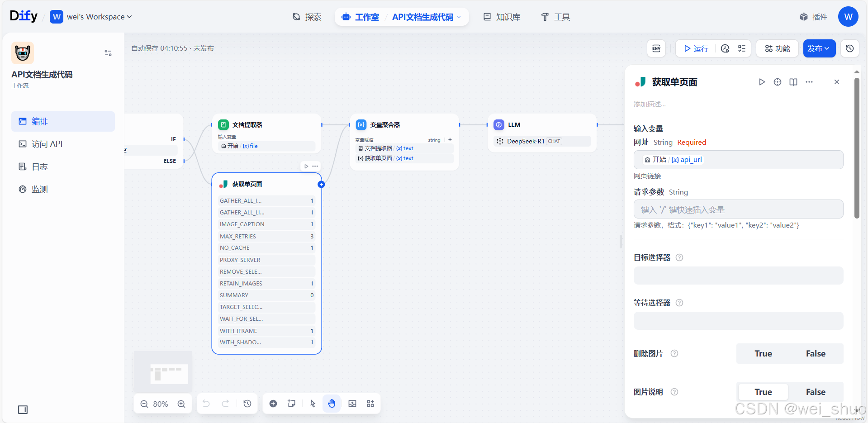Open 发布 publish dropdown
Viewport: 868px width, 423px height.
[819, 48]
